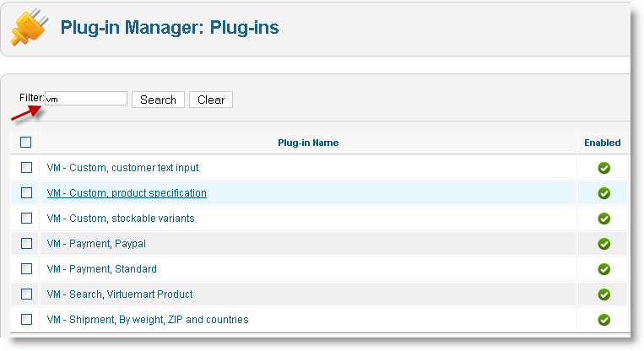Click the enabled checkmark for VM - Payment, Paypal
This screenshot has height=351, width=644.
pyautogui.click(x=603, y=244)
